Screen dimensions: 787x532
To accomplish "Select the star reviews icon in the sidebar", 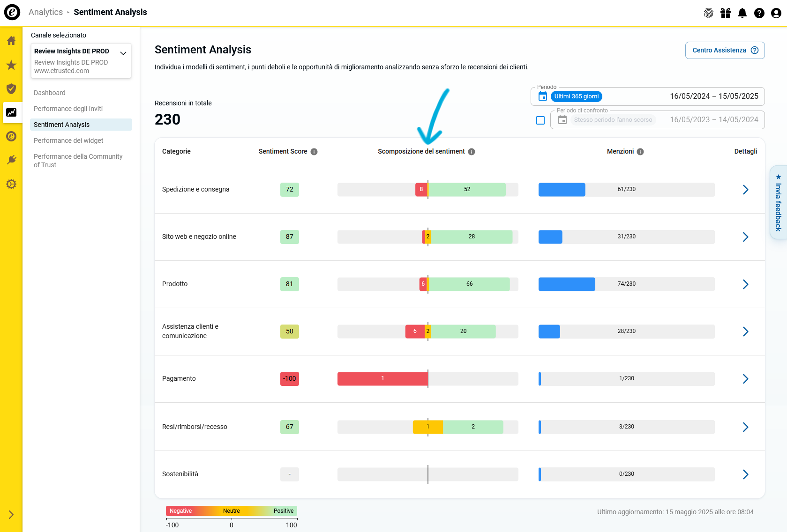I will (11, 65).
